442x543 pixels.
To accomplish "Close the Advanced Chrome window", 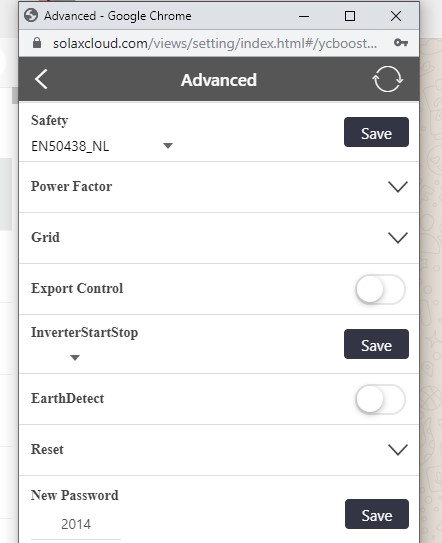I will coord(396,16).
